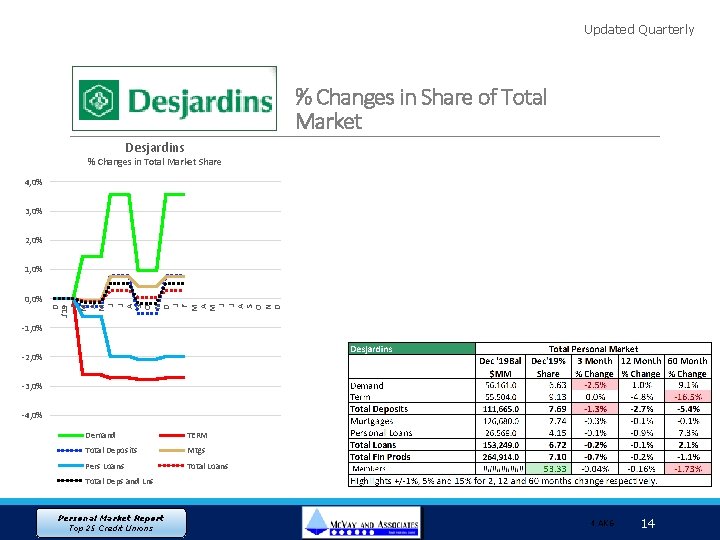Click the dotted blue Total Deposits legend swatch

pyautogui.click(x=70, y=450)
